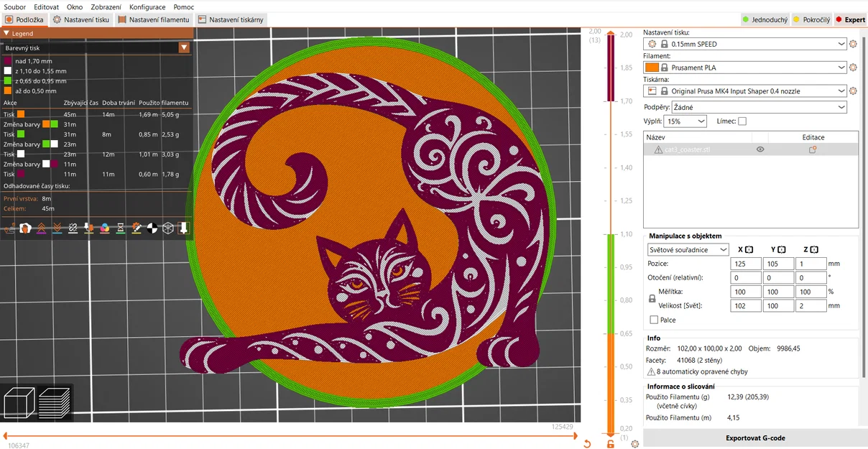The image size is (868, 449).
Task: Click the Velikost Y input field
Action: tap(779, 305)
